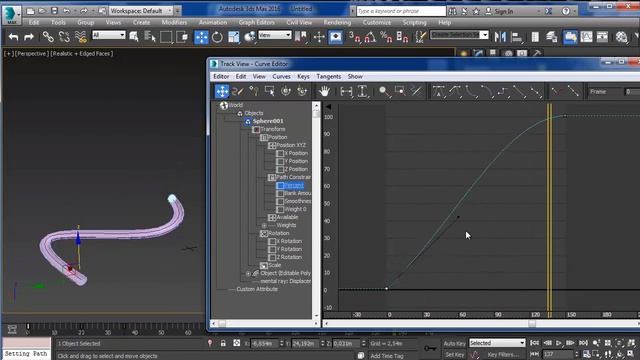Expand the Object (Editable Poly) tree node
This screenshot has width=640, height=360.
[248, 273]
